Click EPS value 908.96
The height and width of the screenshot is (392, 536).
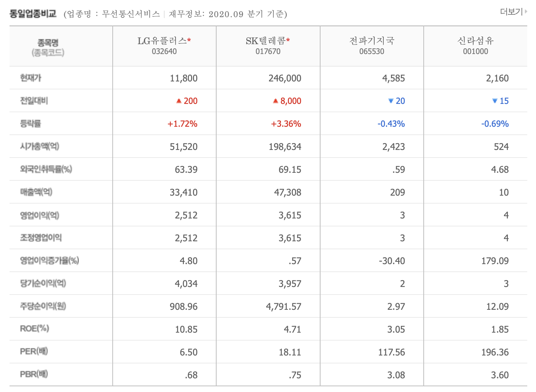tap(183, 307)
